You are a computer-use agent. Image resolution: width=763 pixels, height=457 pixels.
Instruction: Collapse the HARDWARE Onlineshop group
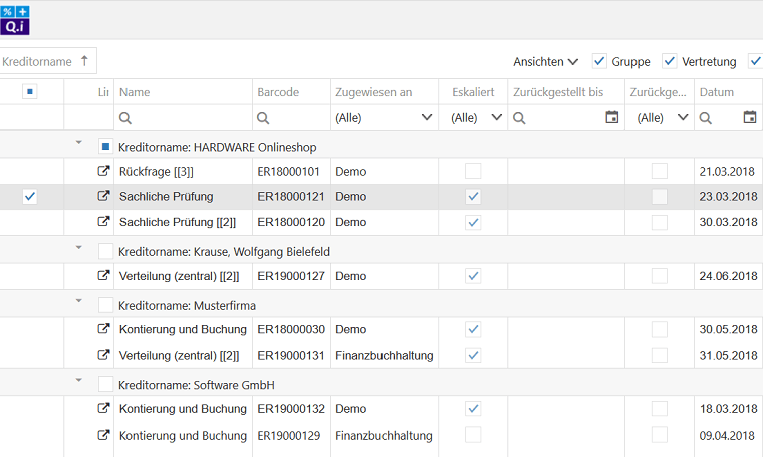(79, 143)
